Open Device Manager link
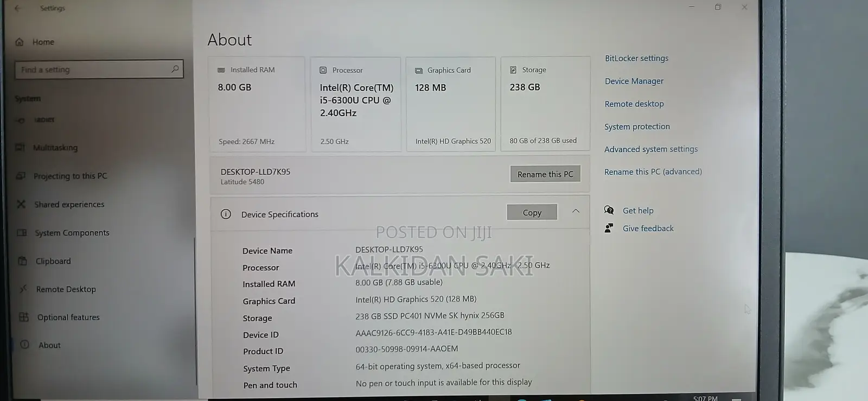868x401 pixels. tap(634, 81)
